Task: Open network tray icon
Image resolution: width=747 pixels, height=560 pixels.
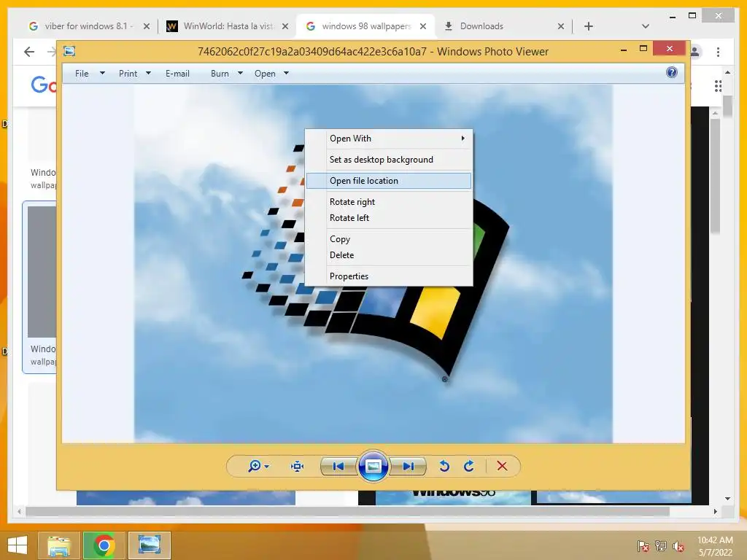Action: tap(661, 546)
